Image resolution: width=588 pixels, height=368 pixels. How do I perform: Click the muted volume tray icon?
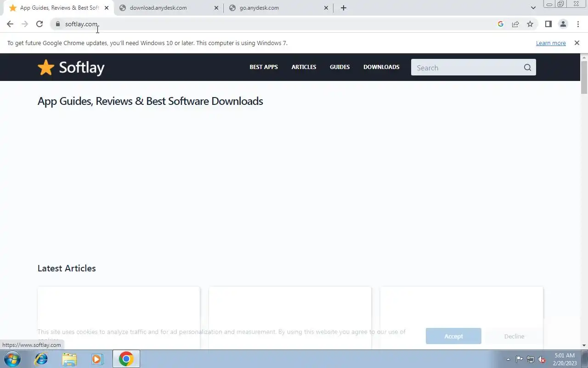point(542,359)
